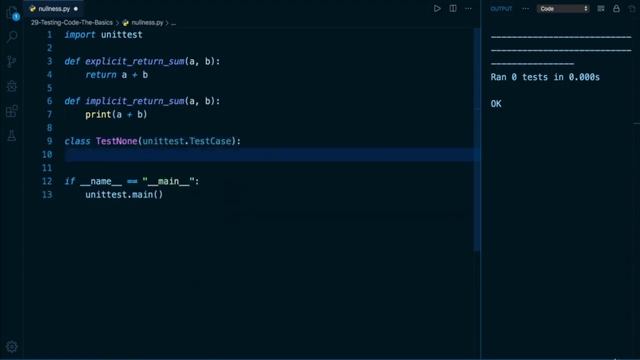Click line number 1 in the gutter

[49, 35]
